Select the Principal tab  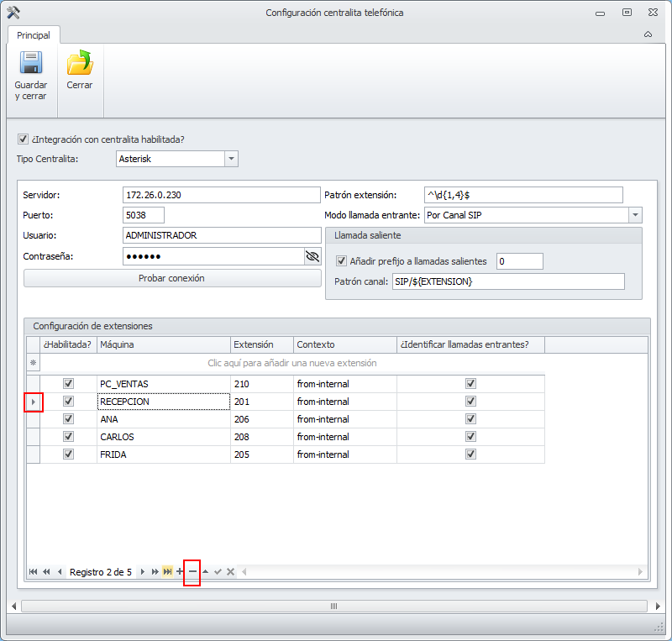point(34,35)
